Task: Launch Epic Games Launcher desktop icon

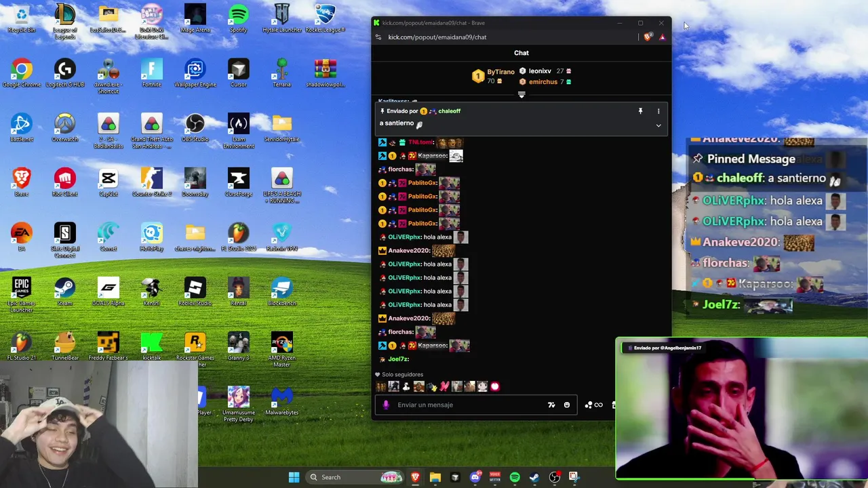Action: [22, 296]
